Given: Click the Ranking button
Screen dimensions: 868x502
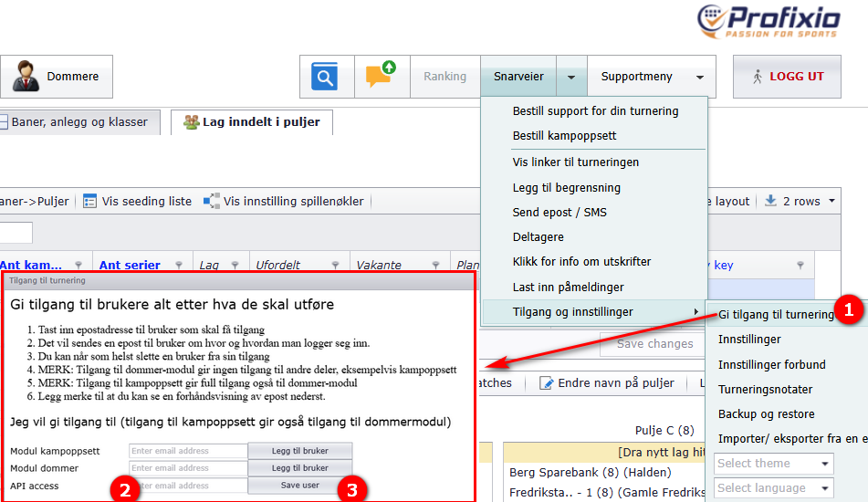Looking at the screenshot, I should pos(445,77).
